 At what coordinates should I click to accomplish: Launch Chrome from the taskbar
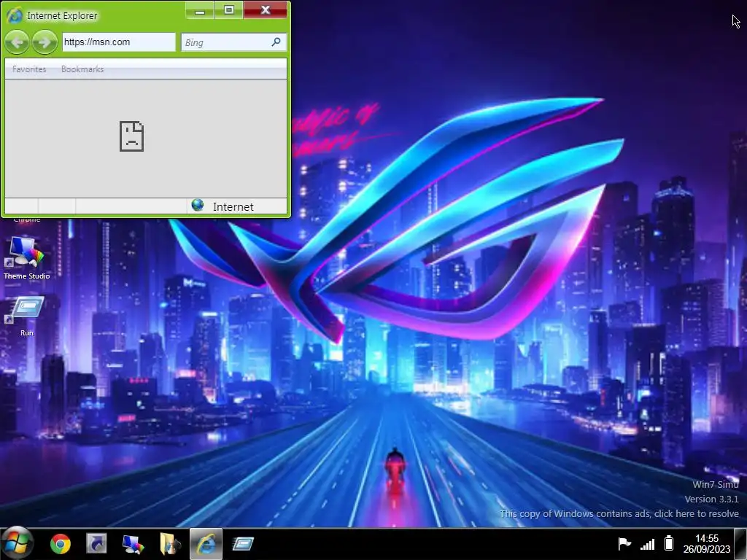(x=61, y=544)
